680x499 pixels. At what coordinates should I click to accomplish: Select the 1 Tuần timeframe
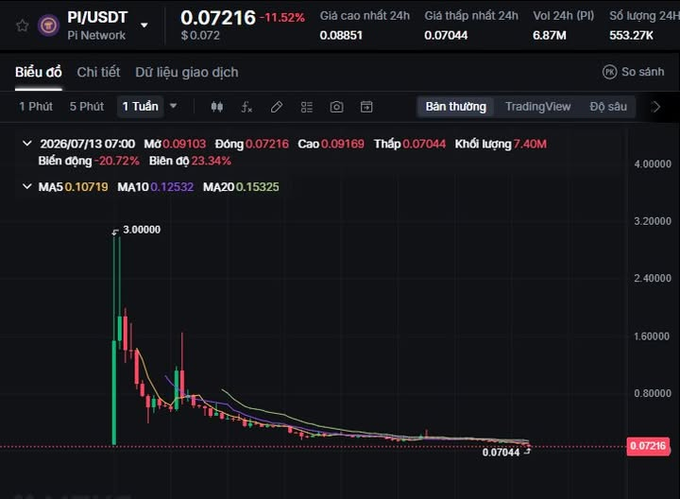(140, 107)
